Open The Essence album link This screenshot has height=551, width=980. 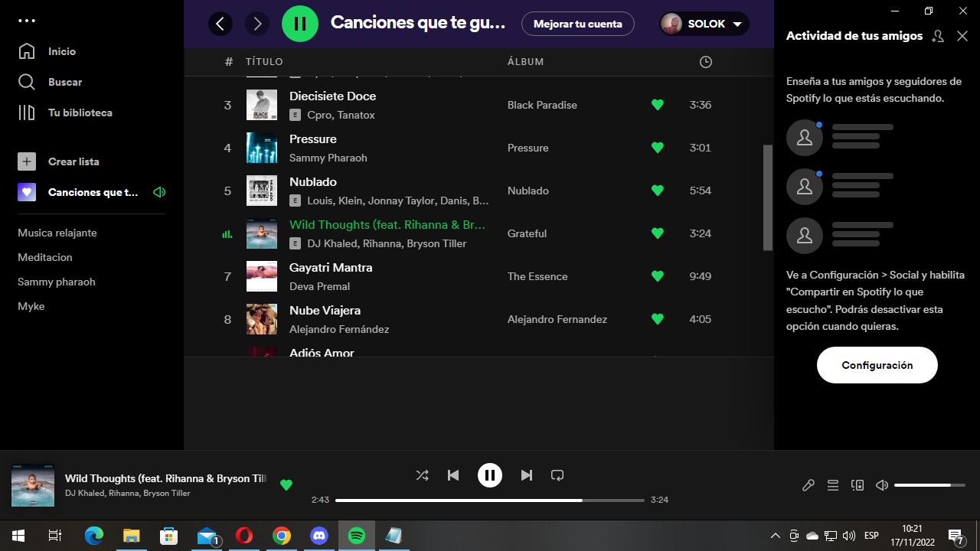537,276
